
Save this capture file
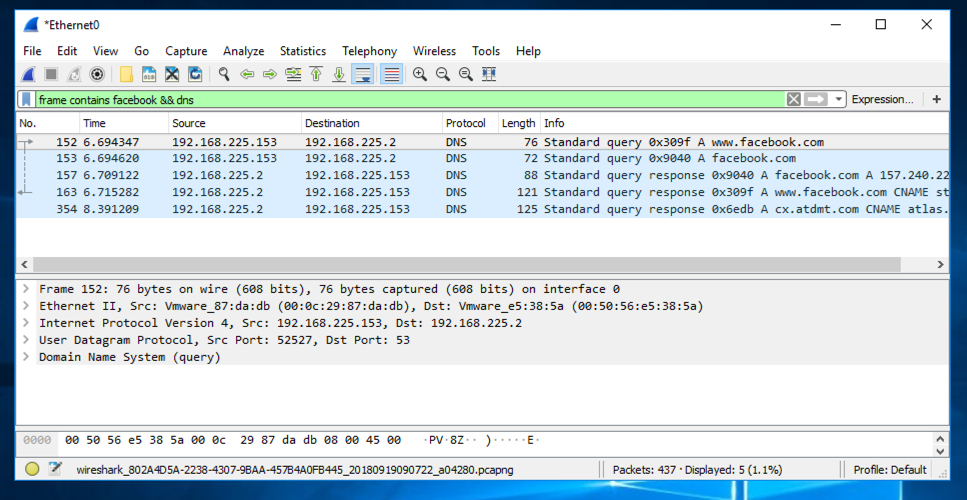click(149, 75)
